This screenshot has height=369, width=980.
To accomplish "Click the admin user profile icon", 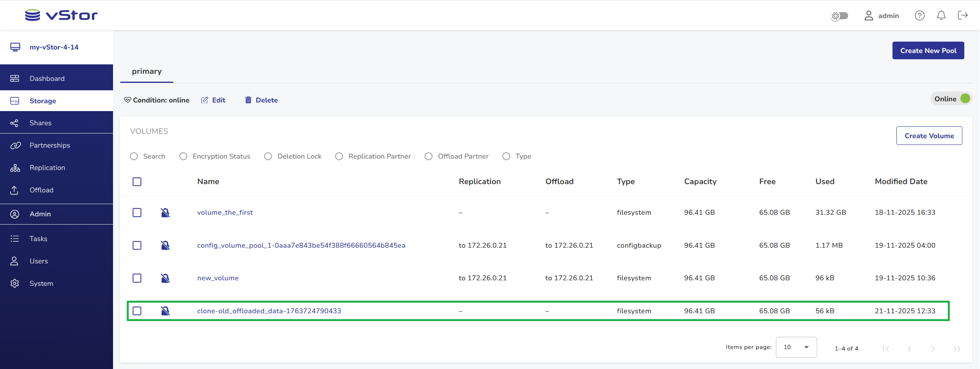I will click(x=869, y=16).
